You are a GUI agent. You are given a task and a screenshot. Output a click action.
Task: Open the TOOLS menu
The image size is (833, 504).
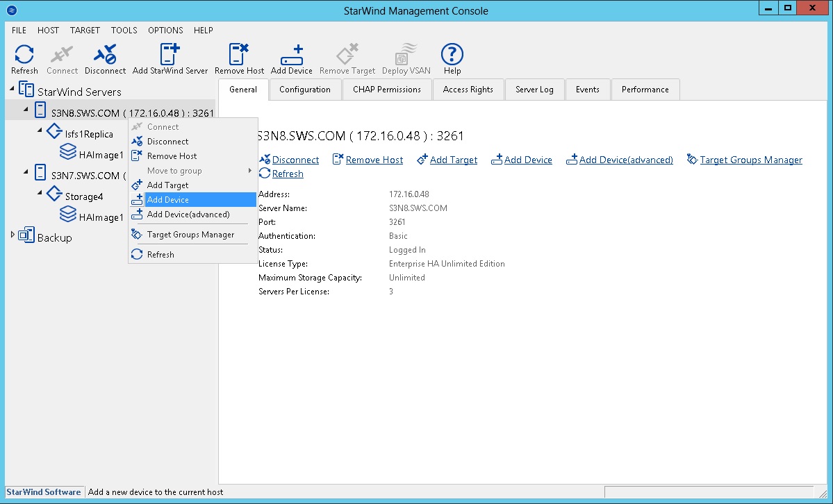click(x=124, y=31)
